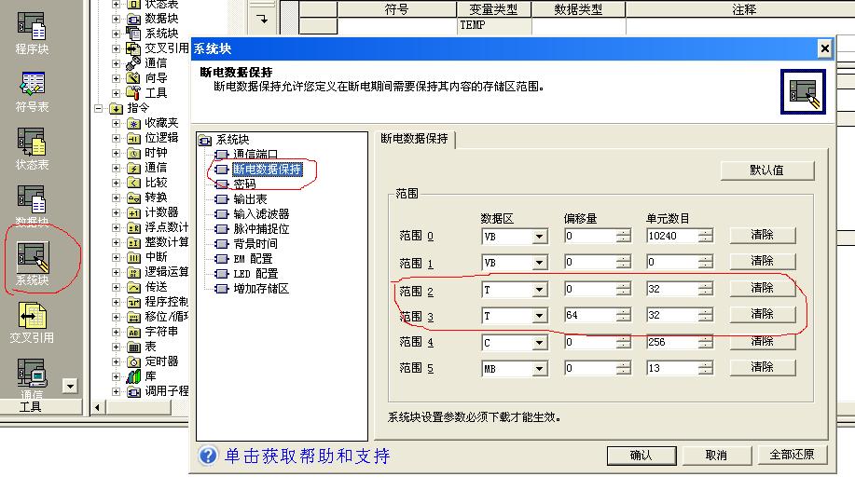Collapse the 指令 tree node
The image size is (855, 504).
click(101, 108)
